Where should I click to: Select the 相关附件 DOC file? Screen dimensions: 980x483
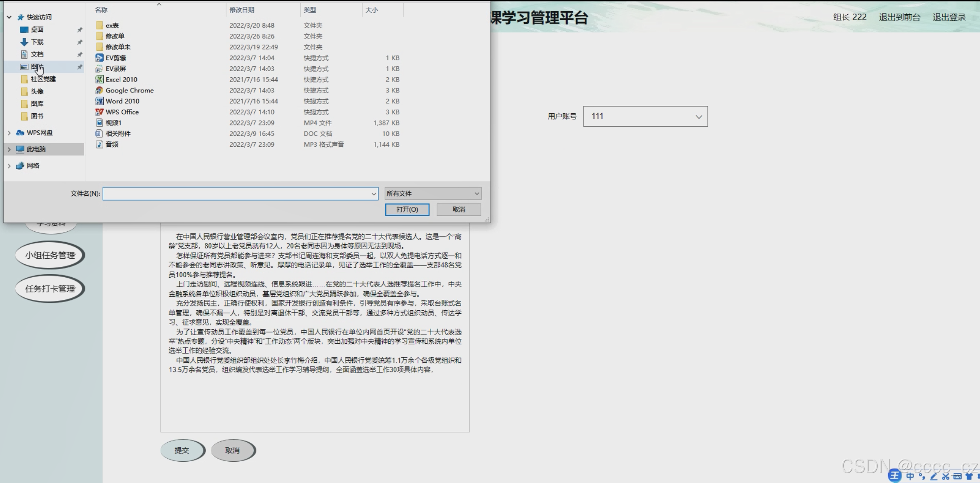coord(118,134)
